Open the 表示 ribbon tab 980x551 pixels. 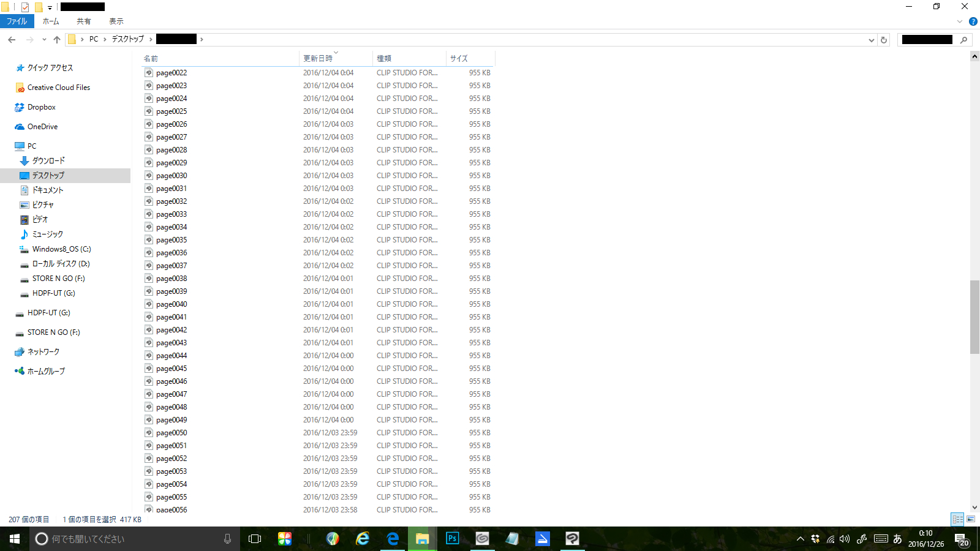116,21
